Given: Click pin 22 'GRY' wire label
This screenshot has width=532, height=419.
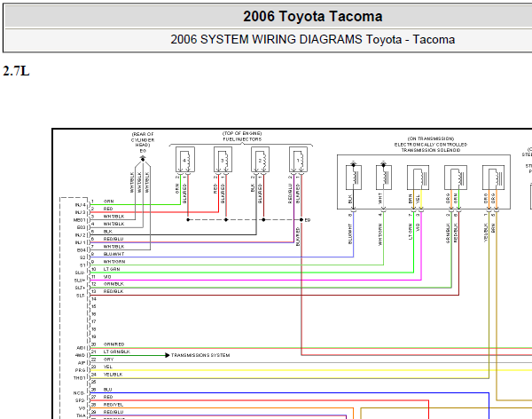Looking at the screenshot, I should [108, 360].
